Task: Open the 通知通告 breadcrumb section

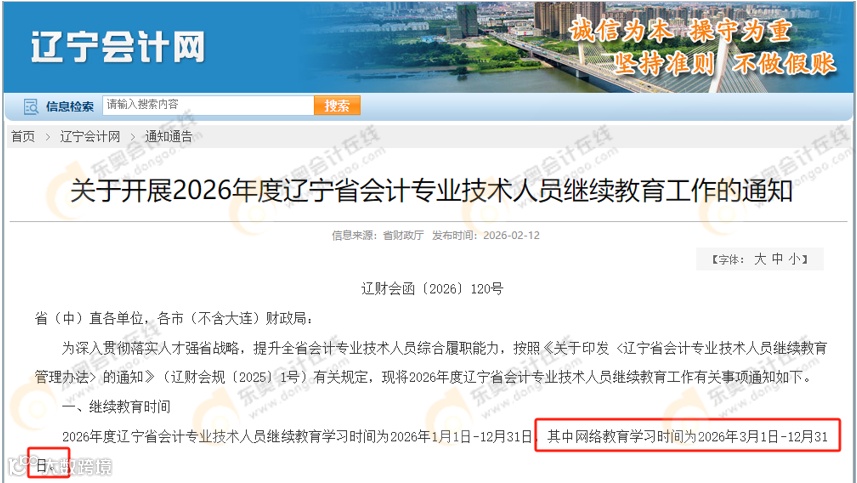Action: coord(169,137)
